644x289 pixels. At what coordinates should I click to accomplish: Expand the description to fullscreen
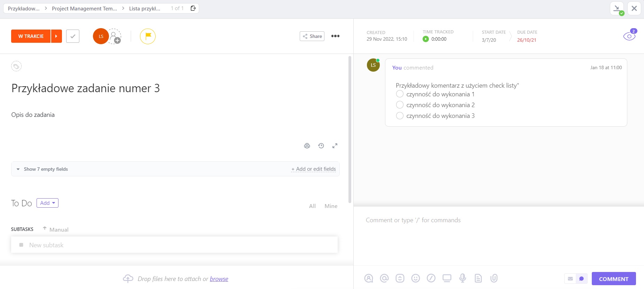click(x=335, y=146)
